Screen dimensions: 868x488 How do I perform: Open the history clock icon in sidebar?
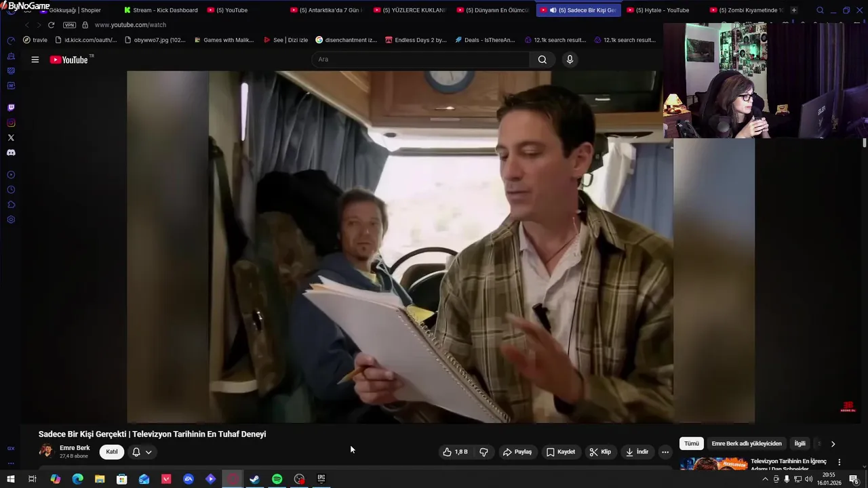pos(11,190)
